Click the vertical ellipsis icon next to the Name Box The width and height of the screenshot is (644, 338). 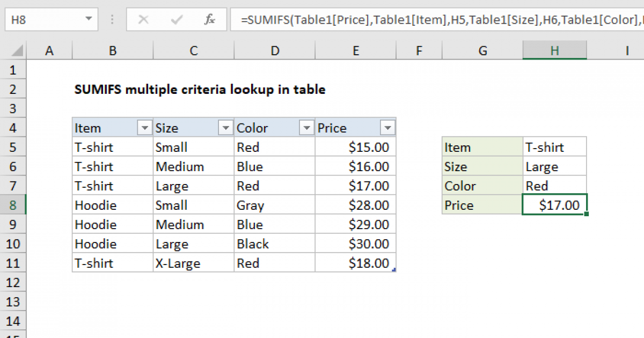[112, 20]
